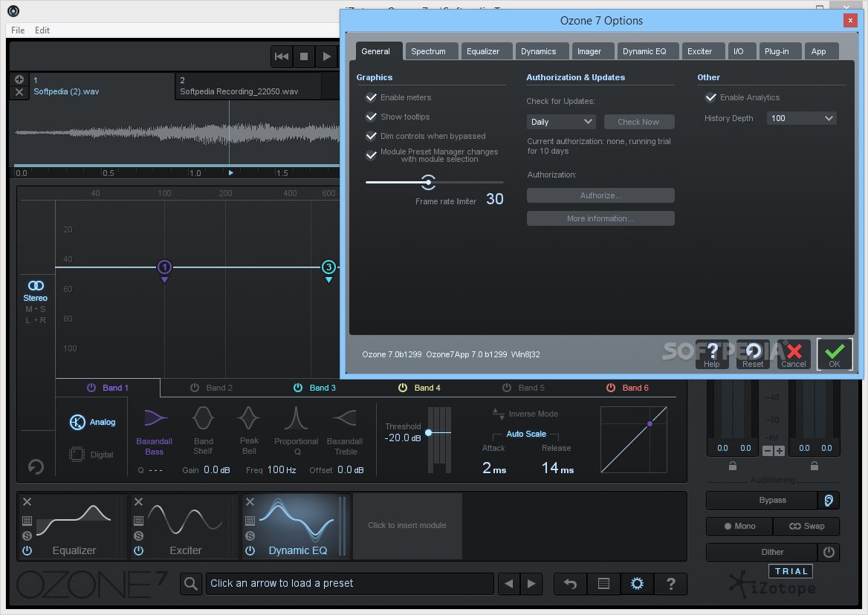Screen dimensions: 868x615
Task: Open options with gear icon
Action: pyautogui.click(x=637, y=584)
